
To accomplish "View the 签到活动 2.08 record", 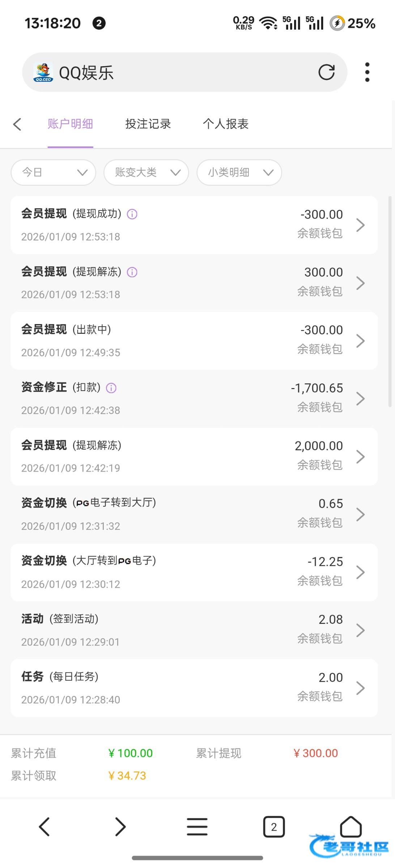I will 194,630.
